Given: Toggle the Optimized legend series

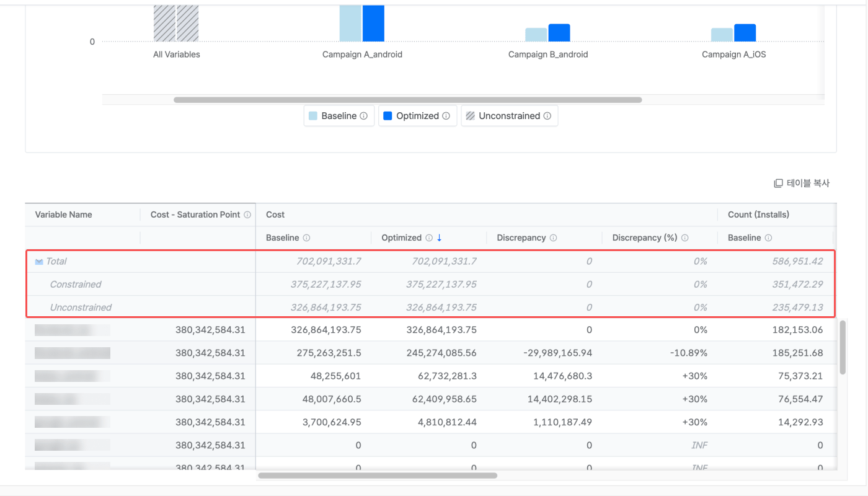Looking at the screenshot, I should [x=417, y=116].
